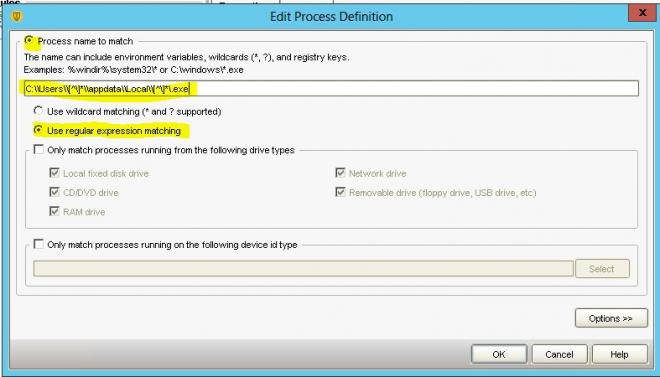This screenshot has width=660, height=377.
Task: Toggle RAM drive checkbox
Action: coord(54,211)
